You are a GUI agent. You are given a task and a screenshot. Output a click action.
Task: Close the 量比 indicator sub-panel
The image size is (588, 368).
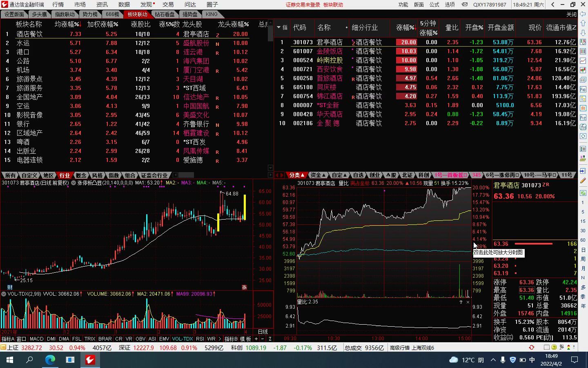468,302
